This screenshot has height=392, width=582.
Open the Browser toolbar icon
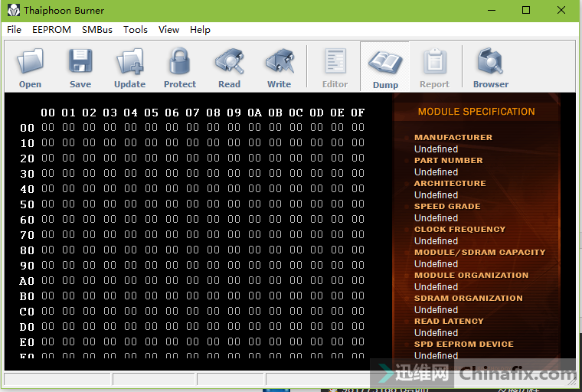[491, 61]
